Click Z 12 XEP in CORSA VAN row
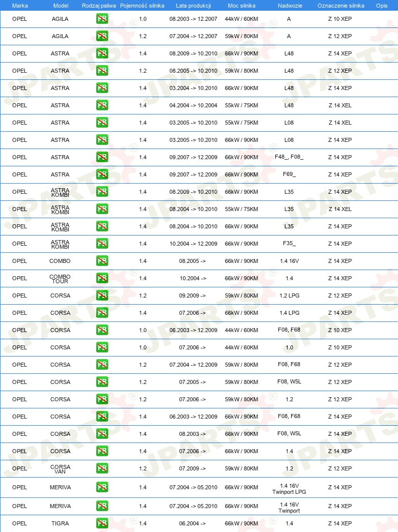Image resolution: width=398 pixels, height=532 pixels. pos(340,468)
